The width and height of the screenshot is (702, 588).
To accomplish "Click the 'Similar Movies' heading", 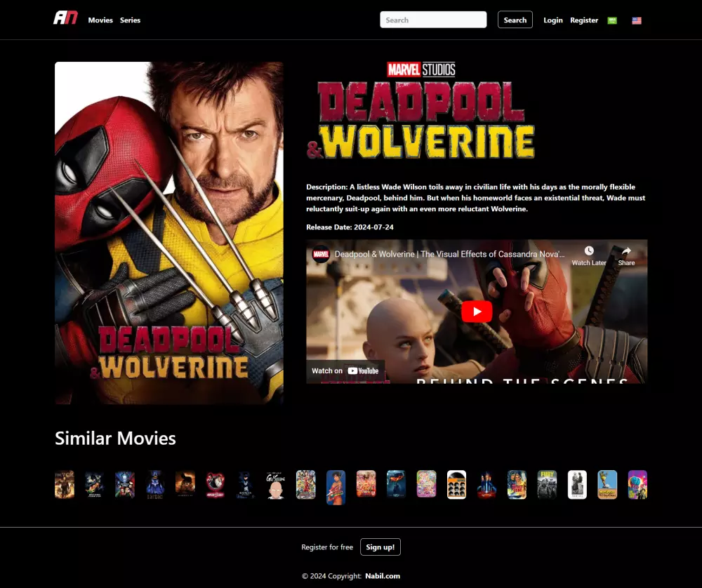I will point(115,439).
